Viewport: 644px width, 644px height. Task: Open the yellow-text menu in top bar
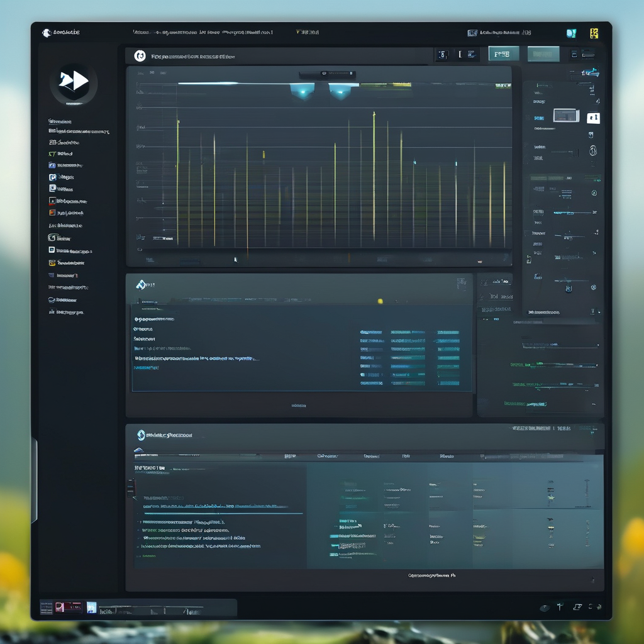pyautogui.click(x=307, y=31)
